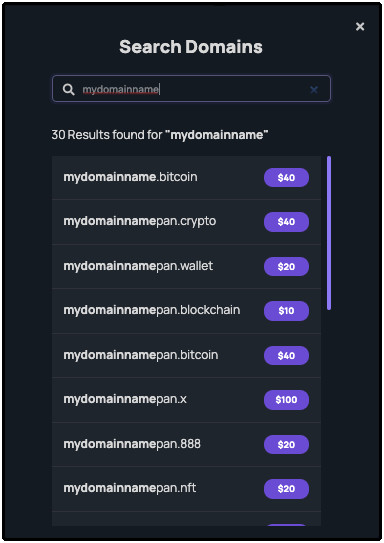This screenshot has width=384, height=543.
Task: Click the magnifying glass search icon
Action: click(69, 89)
